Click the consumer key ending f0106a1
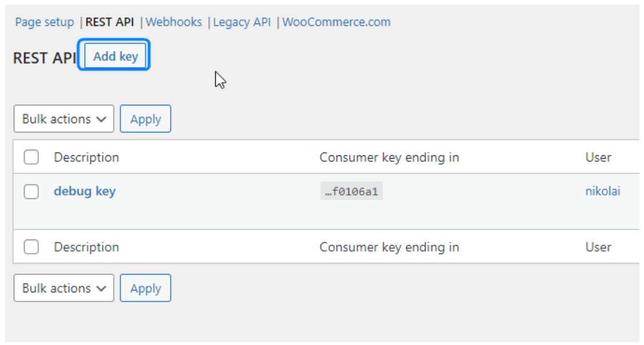Image resolution: width=644 pixels, height=345 pixels. pos(351,192)
